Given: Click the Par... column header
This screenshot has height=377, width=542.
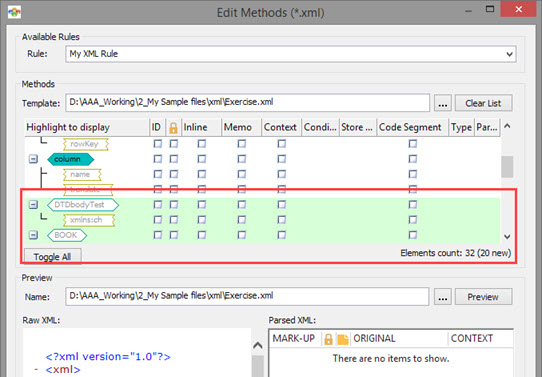Looking at the screenshot, I should point(487,128).
